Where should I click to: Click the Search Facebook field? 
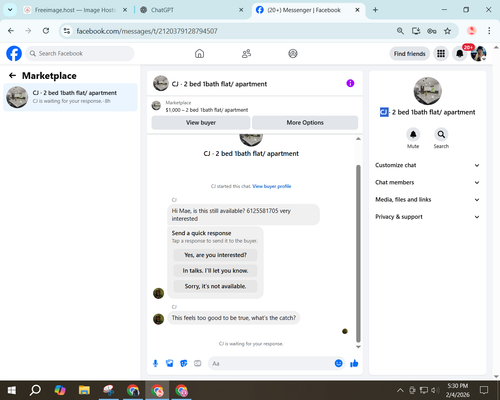click(80, 53)
